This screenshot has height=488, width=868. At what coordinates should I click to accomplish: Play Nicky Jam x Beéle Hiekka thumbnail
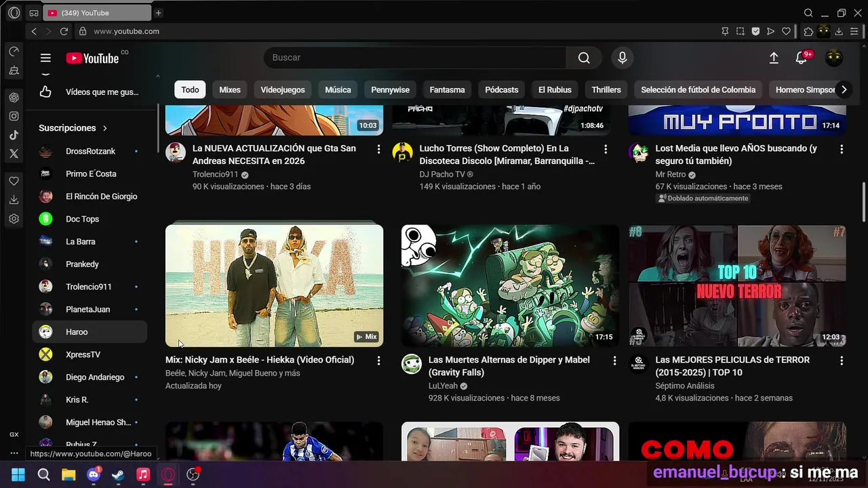[x=274, y=286]
